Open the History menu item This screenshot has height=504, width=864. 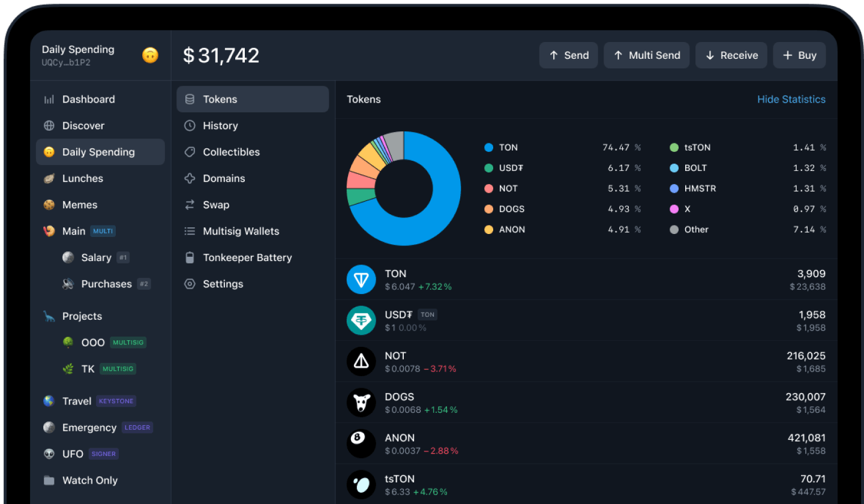(220, 125)
